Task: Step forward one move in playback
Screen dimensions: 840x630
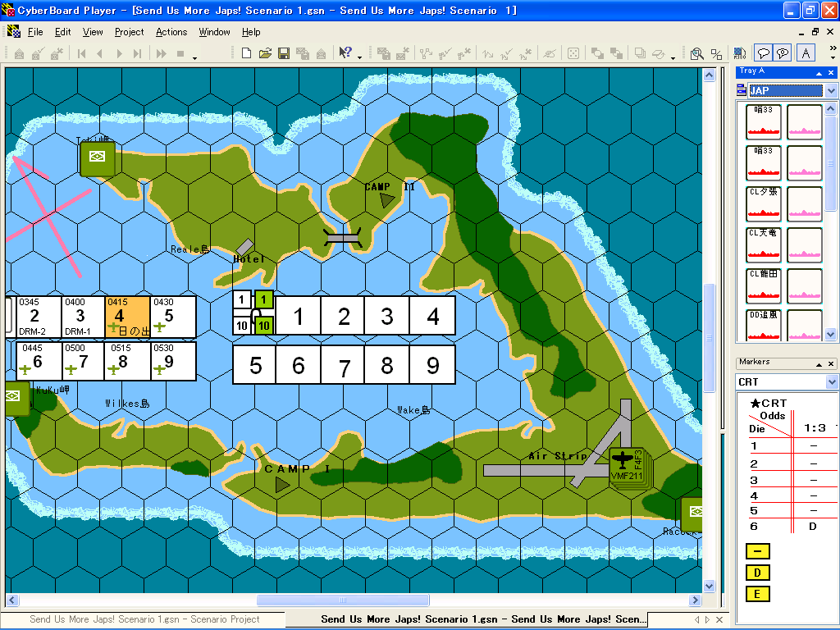Action: [x=119, y=53]
